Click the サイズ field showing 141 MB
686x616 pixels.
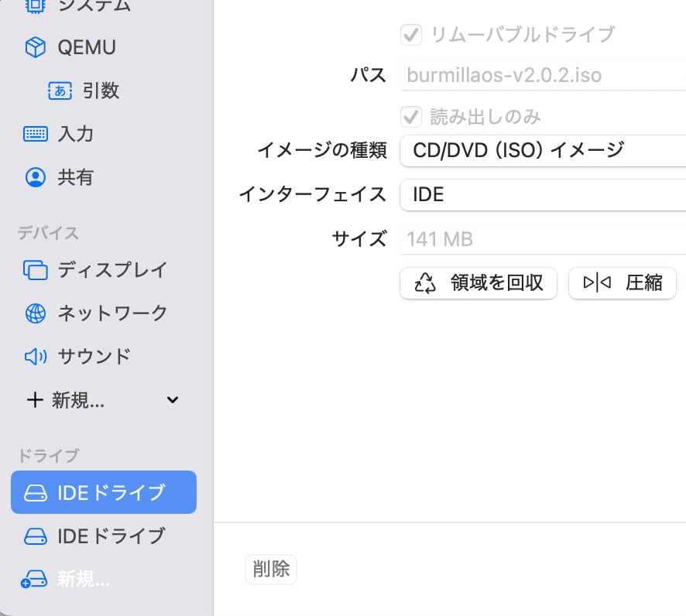pyautogui.click(x=542, y=239)
